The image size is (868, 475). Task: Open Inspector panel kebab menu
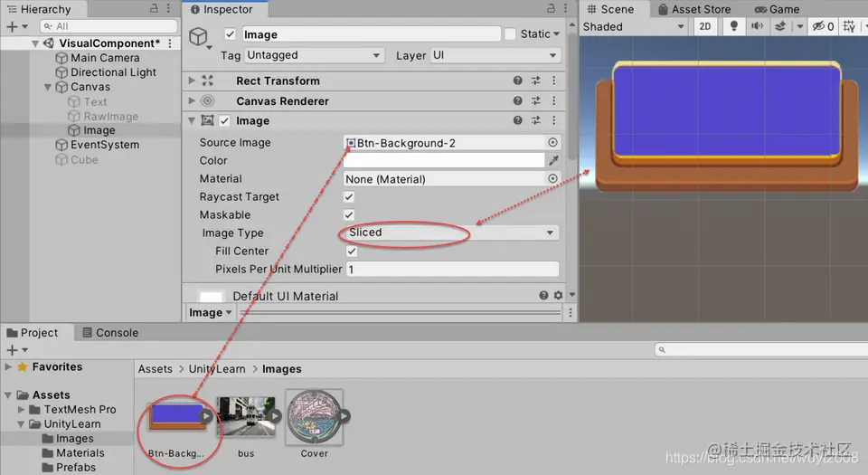coord(565,8)
